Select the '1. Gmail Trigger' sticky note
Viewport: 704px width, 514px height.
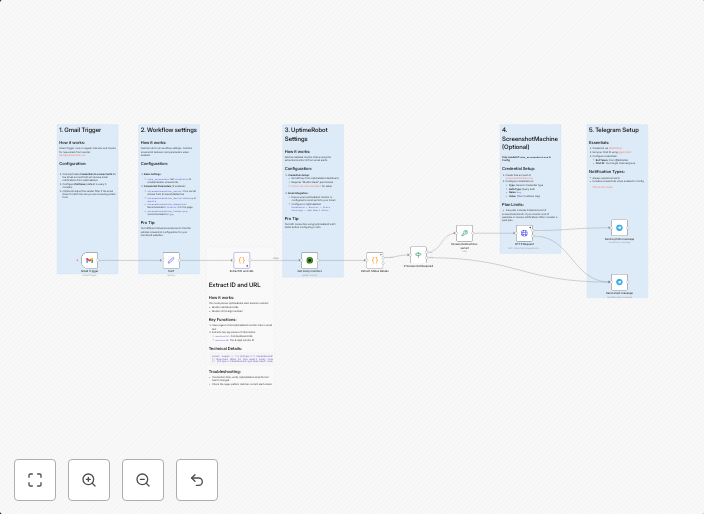(87, 180)
